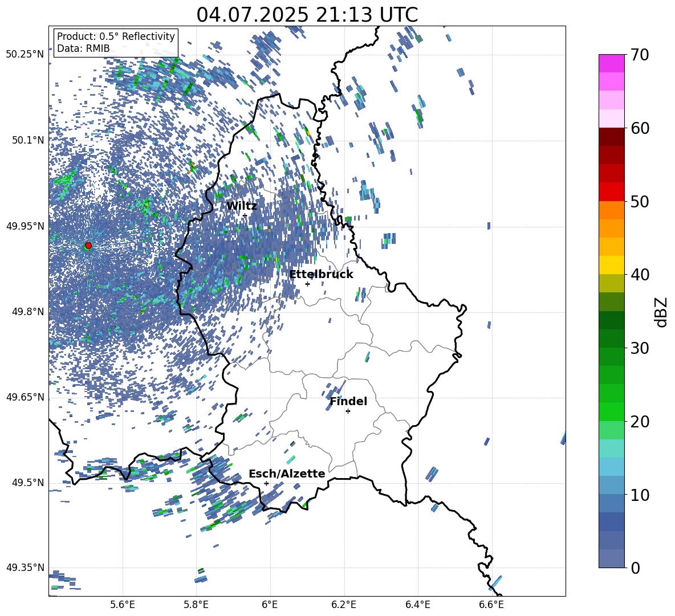Click the 5.8°E longitude label
Image resolution: width=675 pixels, height=616 pixels.
pos(196,605)
